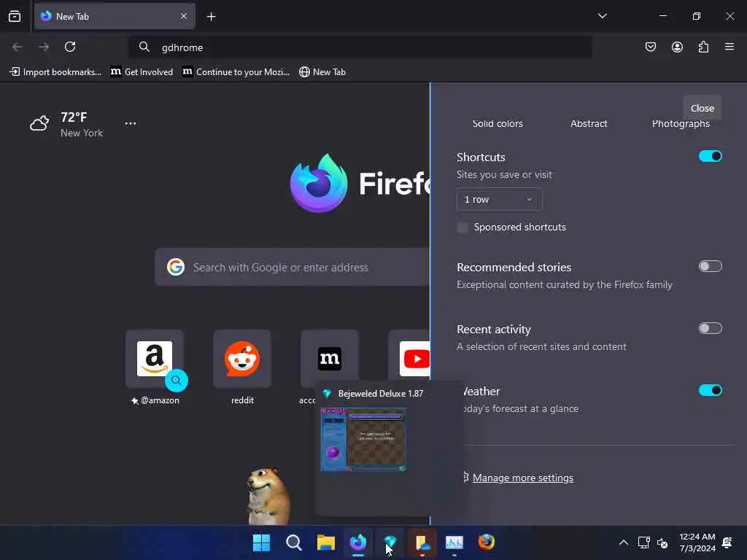Select Abstract wallpaper category
747x560 pixels.
point(589,123)
